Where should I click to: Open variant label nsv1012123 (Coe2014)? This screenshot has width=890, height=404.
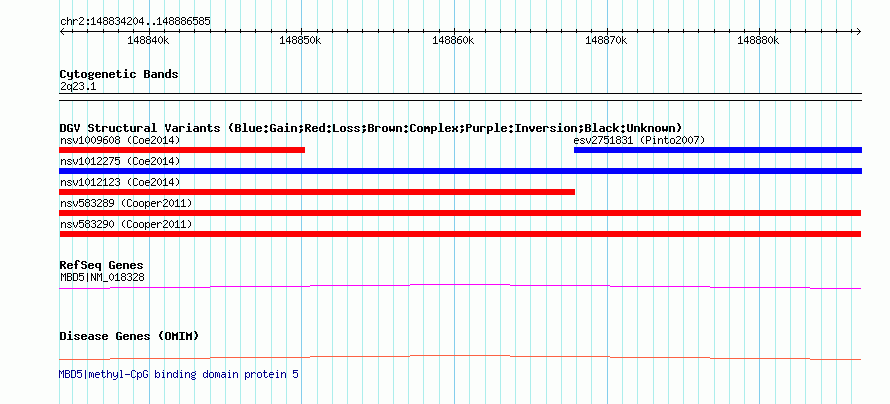point(120,183)
